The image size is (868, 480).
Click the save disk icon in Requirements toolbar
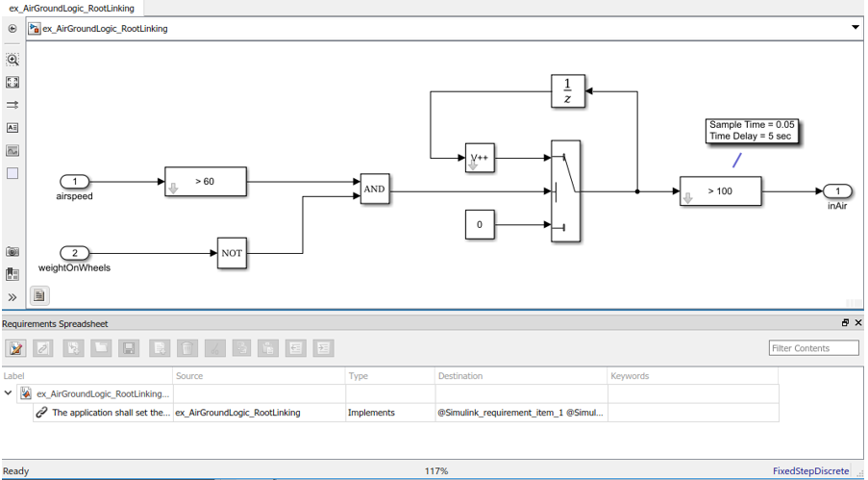129,348
